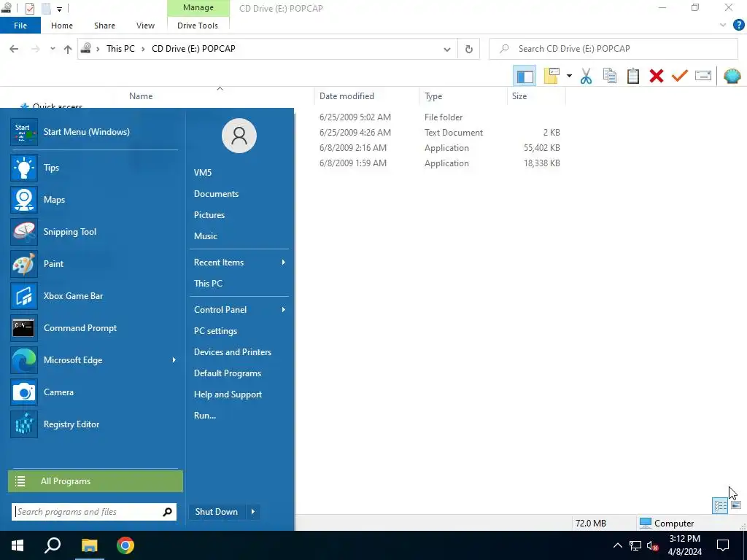The width and height of the screenshot is (747, 560).
Task: Expand Recent Items submenu
Action: pos(284,262)
